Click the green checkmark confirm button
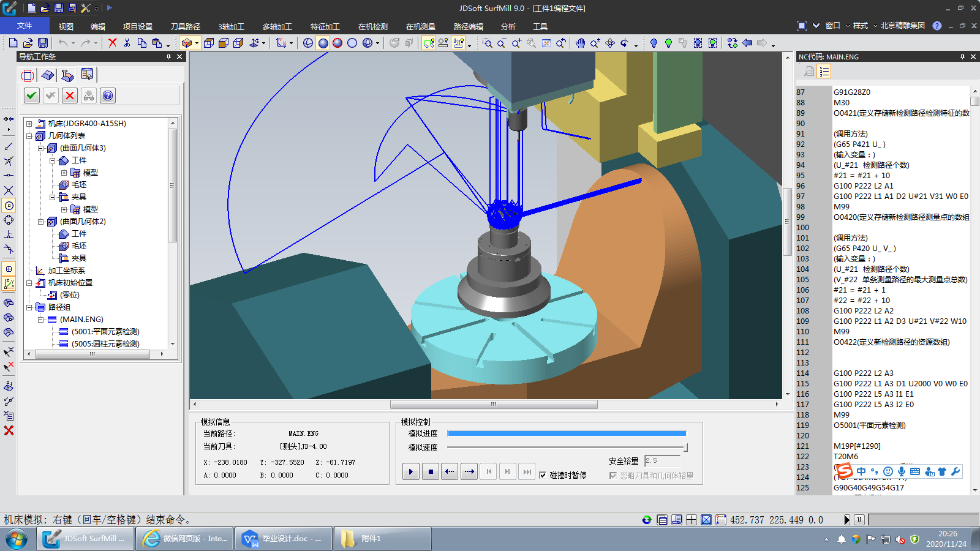980x551 pixels. 32,96
